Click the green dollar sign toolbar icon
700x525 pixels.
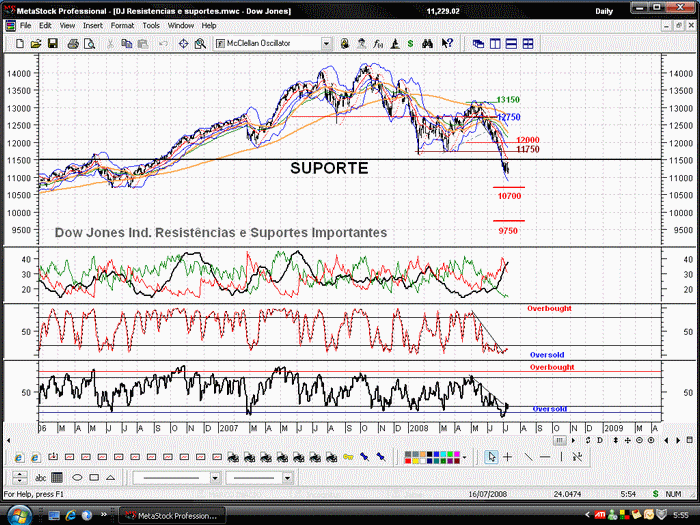pyautogui.click(x=410, y=44)
